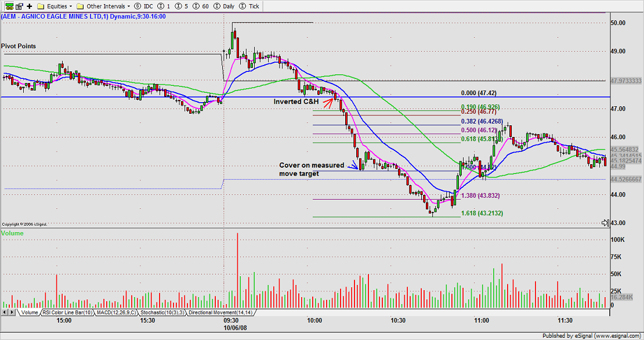Click the Cover on measured move target text
Screen dimensions: 644x340
312,169
